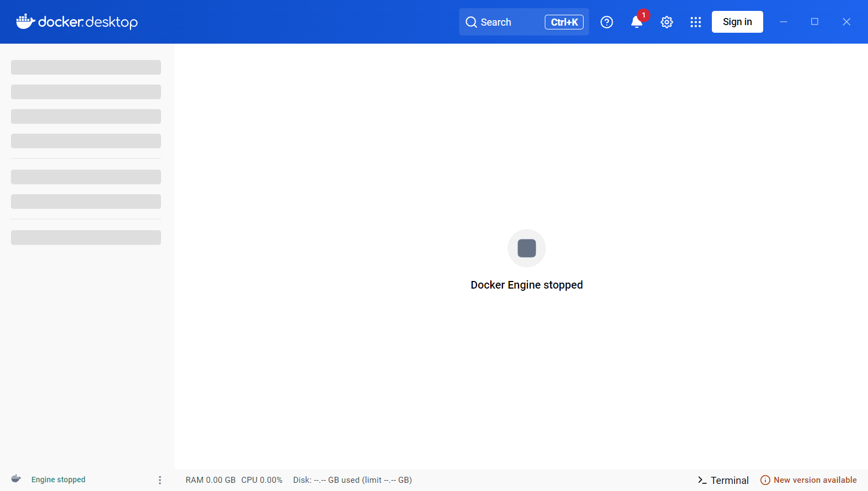Click the Docker Engine stopped message

coord(527,285)
